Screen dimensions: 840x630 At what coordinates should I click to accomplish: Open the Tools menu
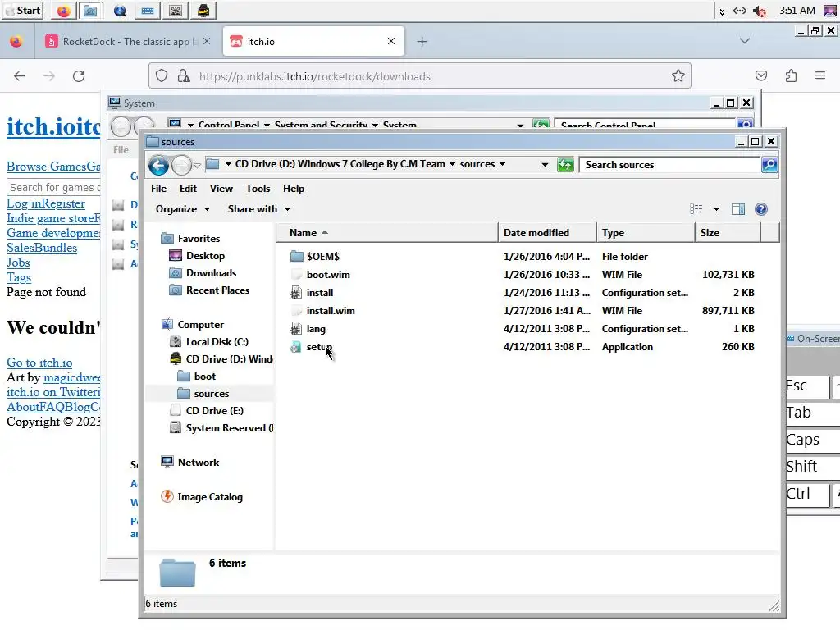pos(258,189)
